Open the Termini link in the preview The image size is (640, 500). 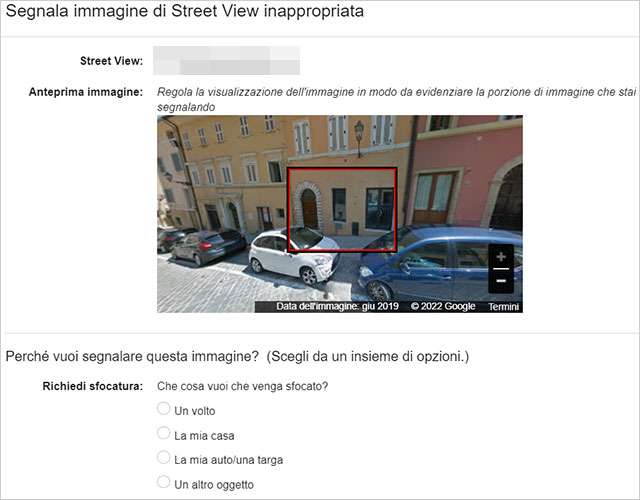tap(504, 307)
